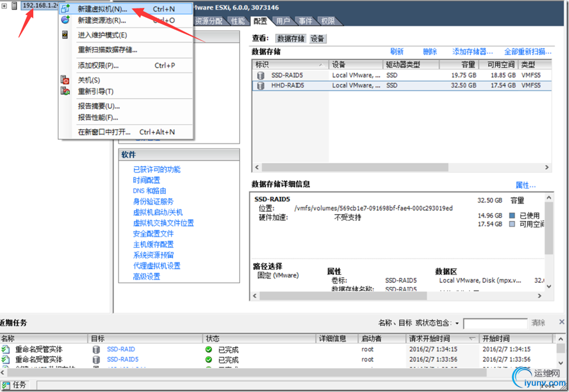The height and width of the screenshot is (392, 569).
Task: Click the reboot icon next to 重新引导
Action: tap(65, 91)
